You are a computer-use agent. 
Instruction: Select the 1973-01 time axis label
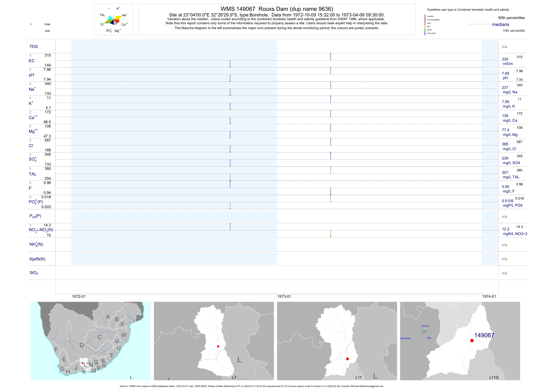(x=284, y=296)
